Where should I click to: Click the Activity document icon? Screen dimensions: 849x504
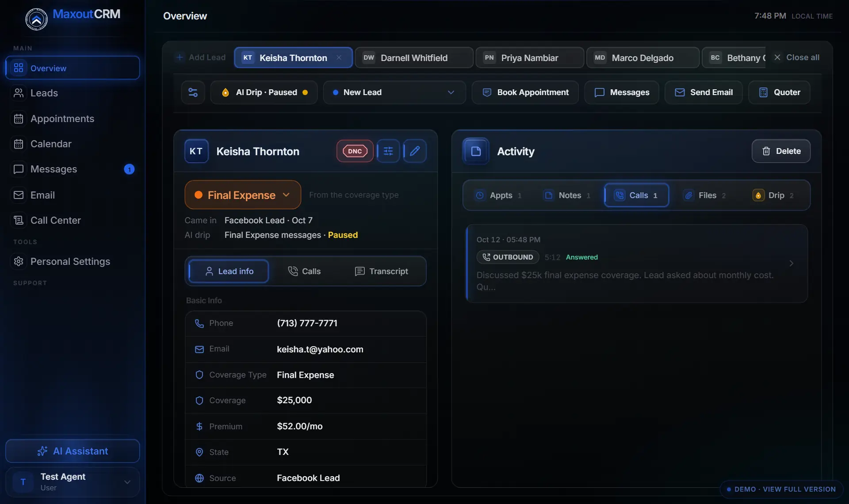(x=476, y=151)
